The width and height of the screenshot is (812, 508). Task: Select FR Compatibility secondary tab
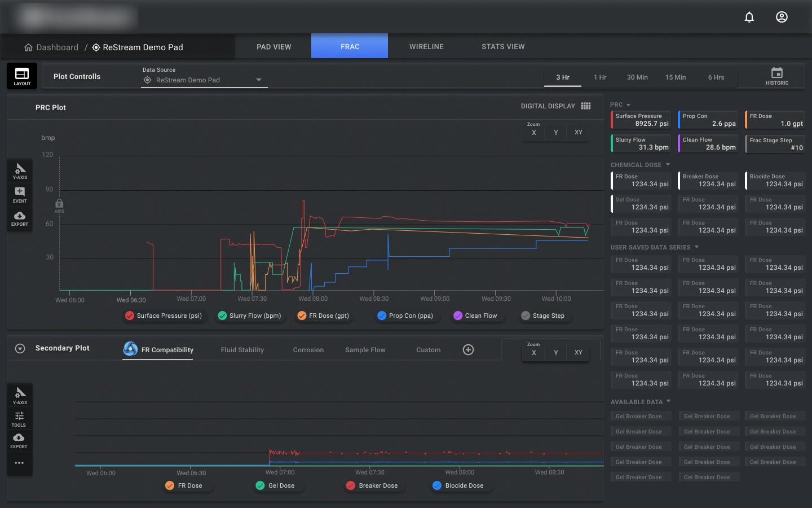tap(158, 349)
